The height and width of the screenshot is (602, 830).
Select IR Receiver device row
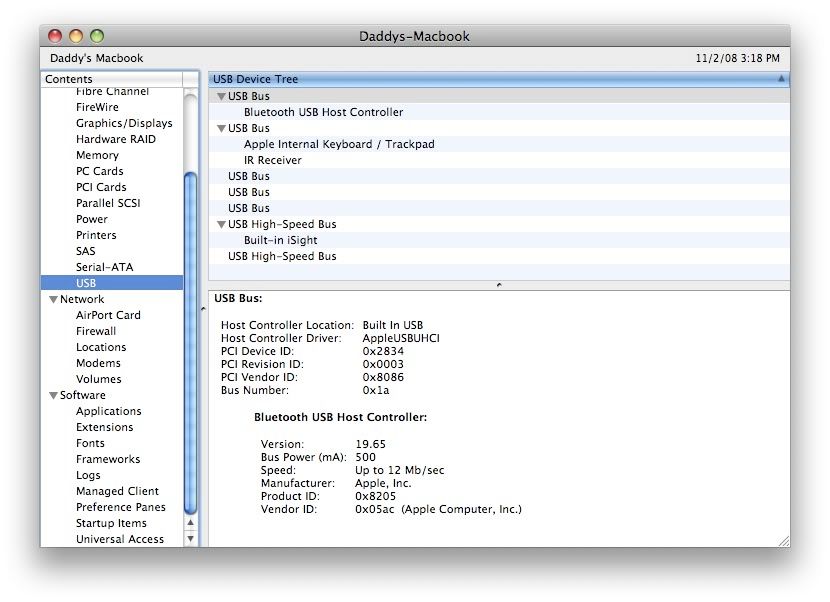click(499, 160)
